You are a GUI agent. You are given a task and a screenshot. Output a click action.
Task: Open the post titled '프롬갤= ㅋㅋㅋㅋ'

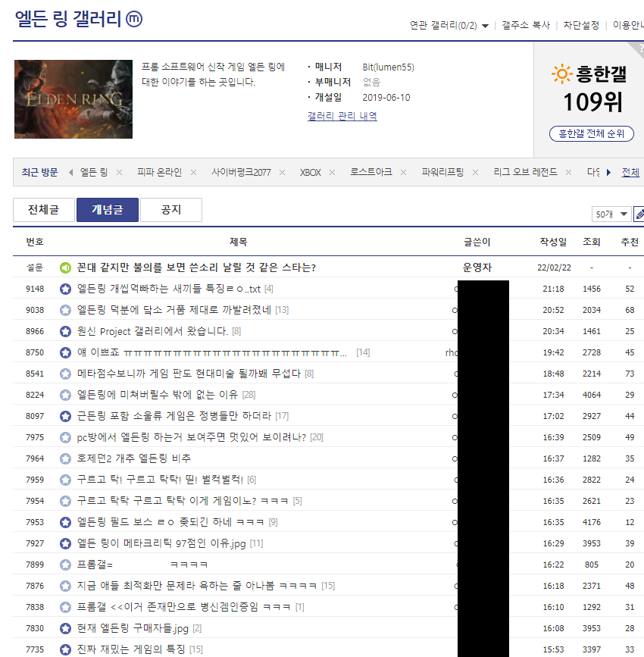[142, 565]
